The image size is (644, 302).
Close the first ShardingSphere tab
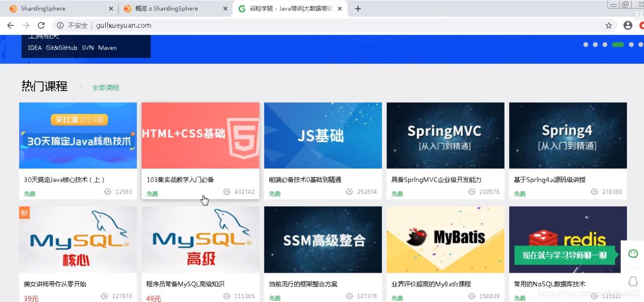coord(111,9)
